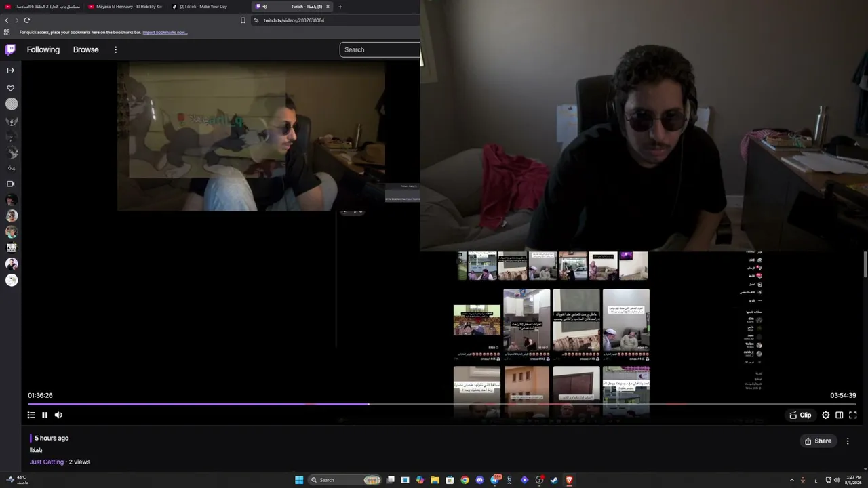Open site settings icon in address bar
The image size is (868, 488).
click(256, 20)
